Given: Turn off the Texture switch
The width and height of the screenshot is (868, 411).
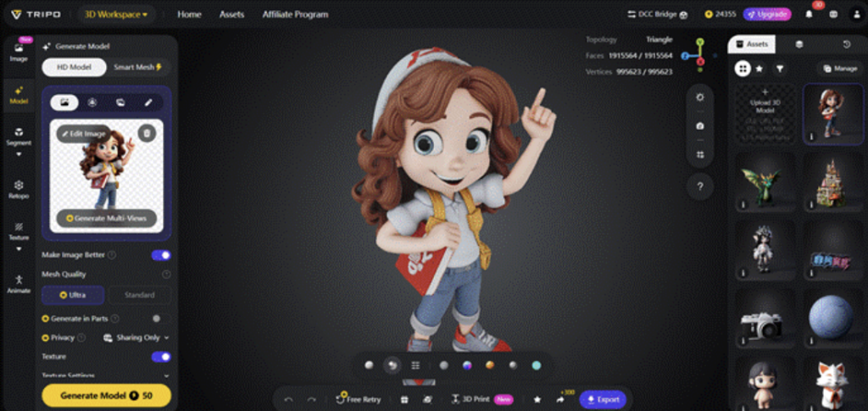Looking at the screenshot, I should (160, 357).
